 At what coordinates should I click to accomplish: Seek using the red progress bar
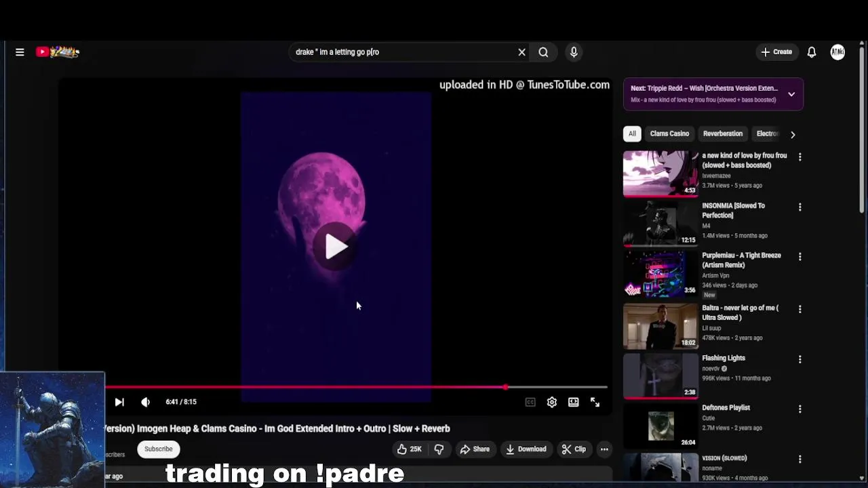point(356,387)
